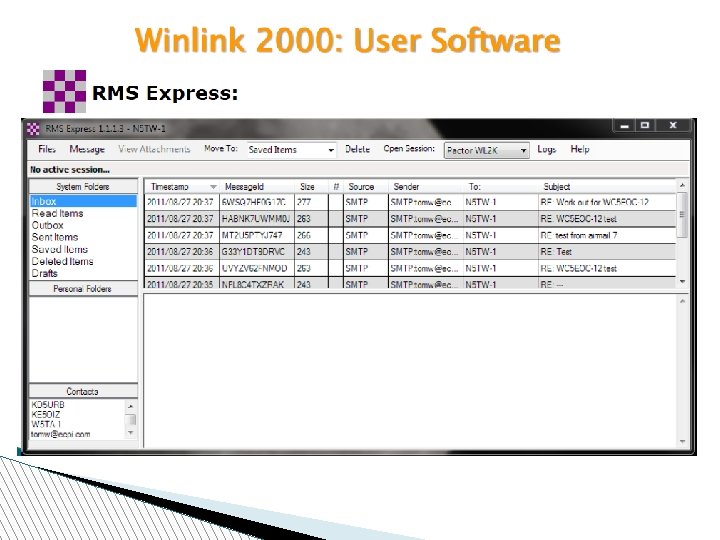This screenshot has width=720, height=540.
Task: Select contact KD5URB
Action: 48,405
